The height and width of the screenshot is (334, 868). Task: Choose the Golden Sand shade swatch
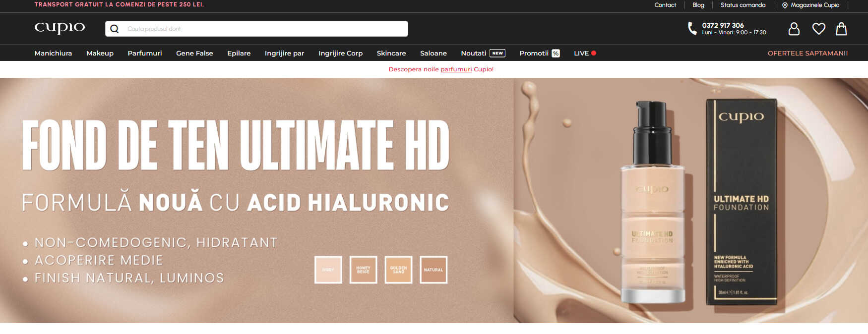coord(398,270)
